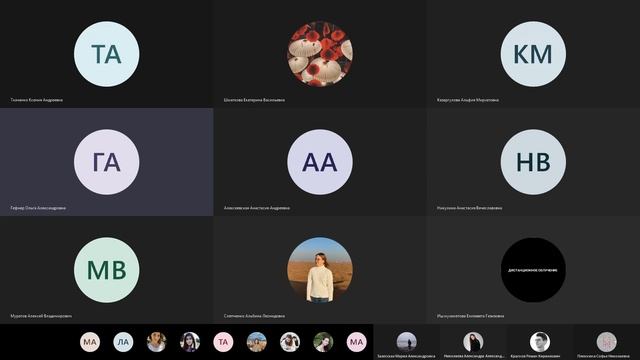Click the name label under the desert photo
The width and height of the screenshot is (640, 360).
pyautogui.click(x=254, y=316)
